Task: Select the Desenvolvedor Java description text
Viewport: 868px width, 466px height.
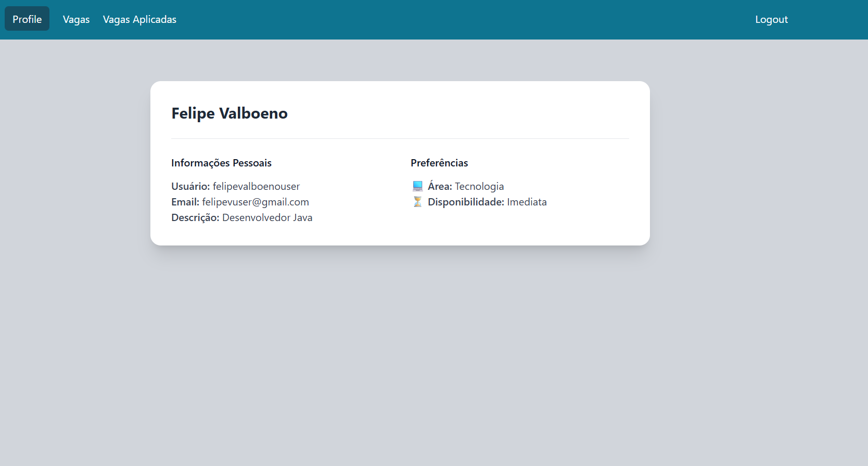Action: [267, 217]
